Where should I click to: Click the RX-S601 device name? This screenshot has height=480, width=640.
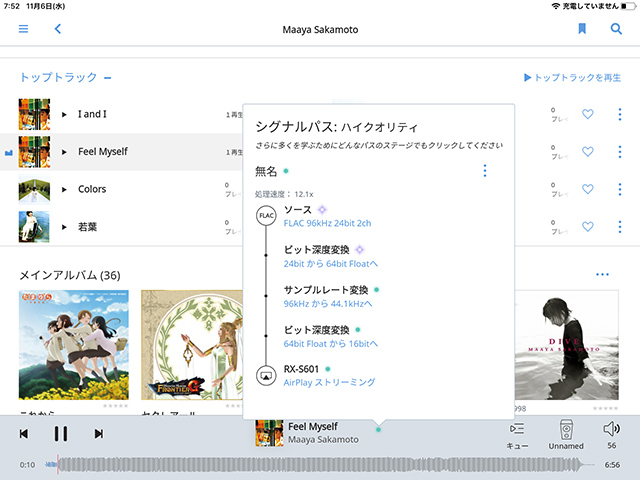(301, 369)
